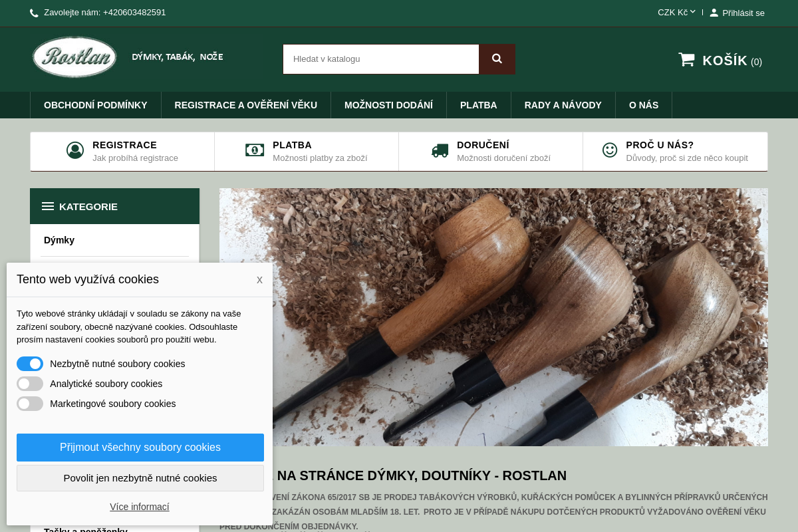The width and height of the screenshot is (798, 532).
Task: Click the Jak probíhá registrace text
Action: coord(135,158)
